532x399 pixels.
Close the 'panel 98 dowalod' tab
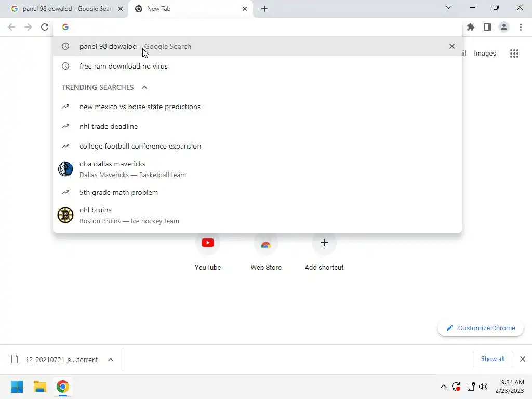click(121, 9)
